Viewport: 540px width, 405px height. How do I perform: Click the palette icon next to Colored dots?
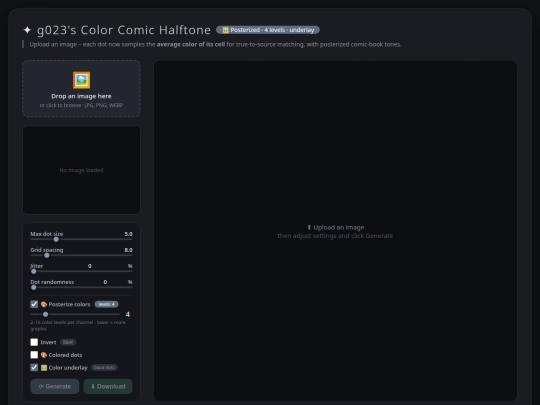pyautogui.click(x=44, y=355)
